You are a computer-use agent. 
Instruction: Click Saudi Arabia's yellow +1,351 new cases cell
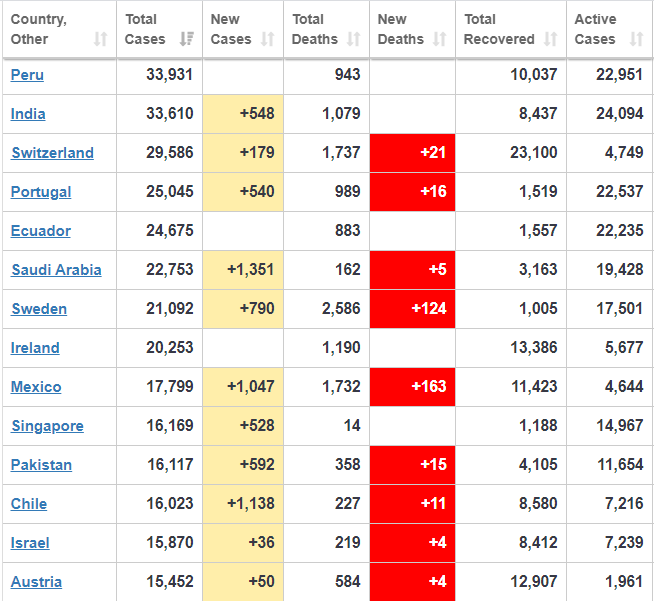click(243, 270)
